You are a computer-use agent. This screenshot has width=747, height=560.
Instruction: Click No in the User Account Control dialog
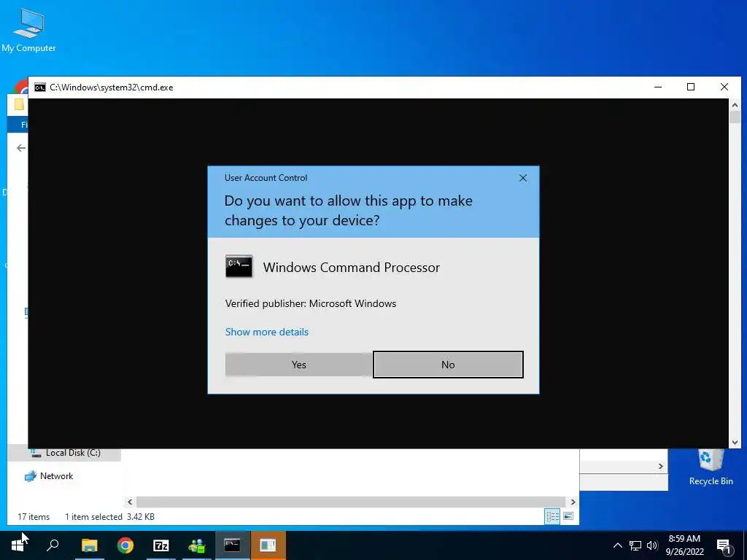(x=448, y=365)
